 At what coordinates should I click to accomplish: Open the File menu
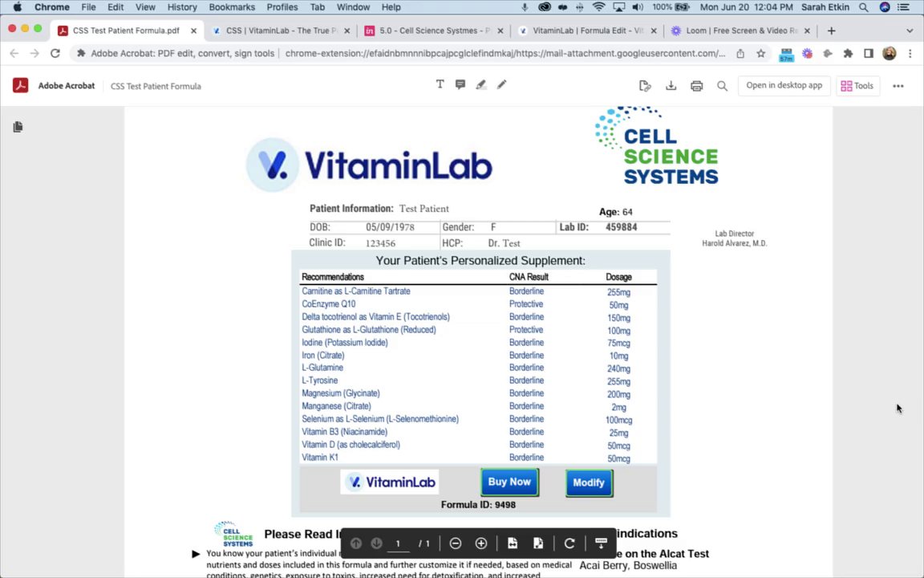click(88, 7)
